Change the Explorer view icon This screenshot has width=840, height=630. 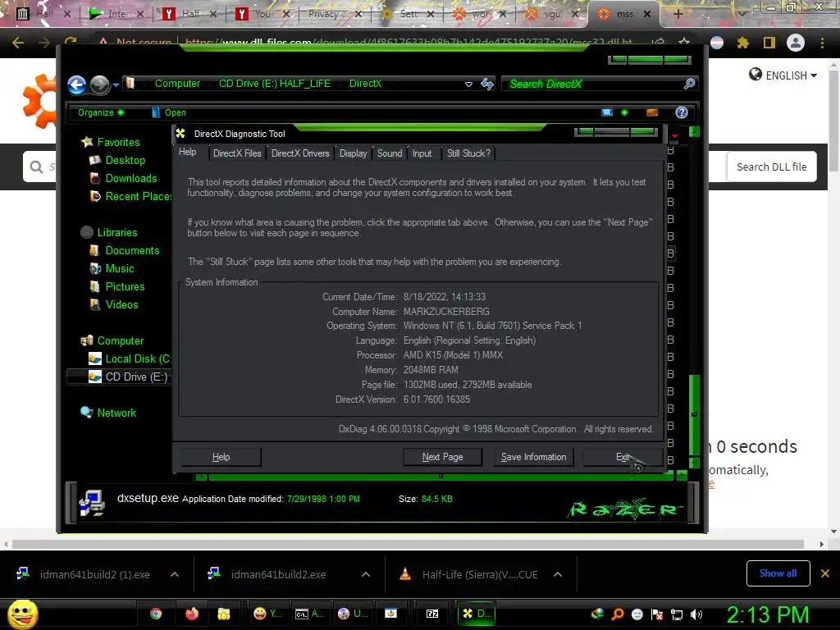(607, 112)
